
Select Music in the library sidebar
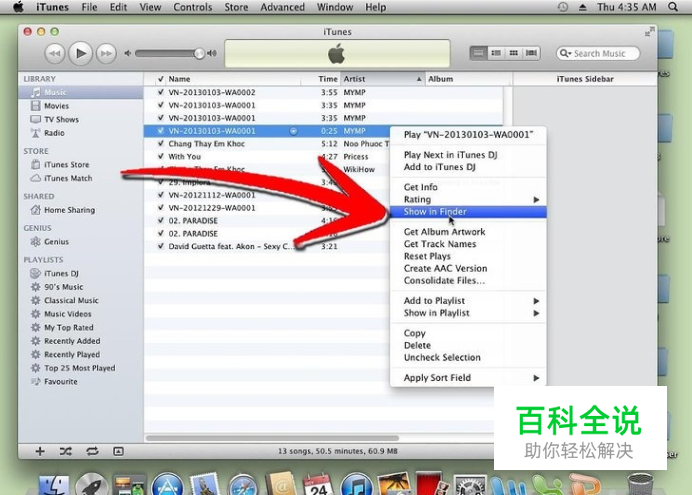coord(81,92)
